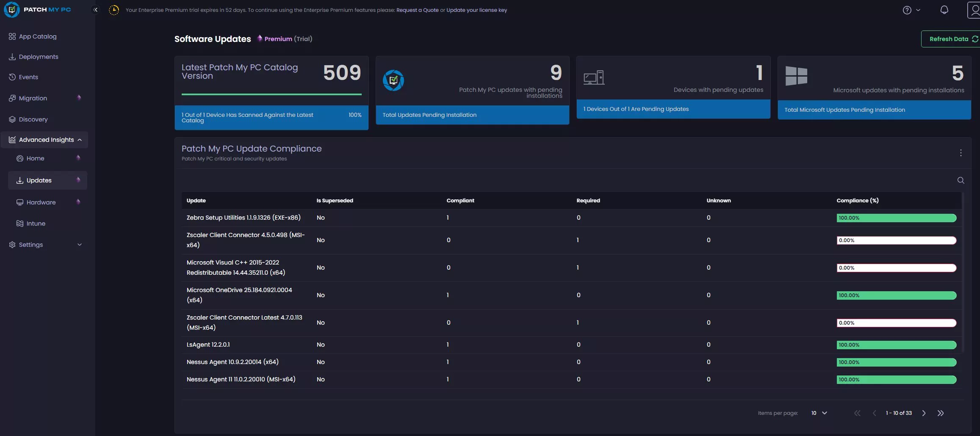
Task: Click the user profile icon
Action: 974,10
